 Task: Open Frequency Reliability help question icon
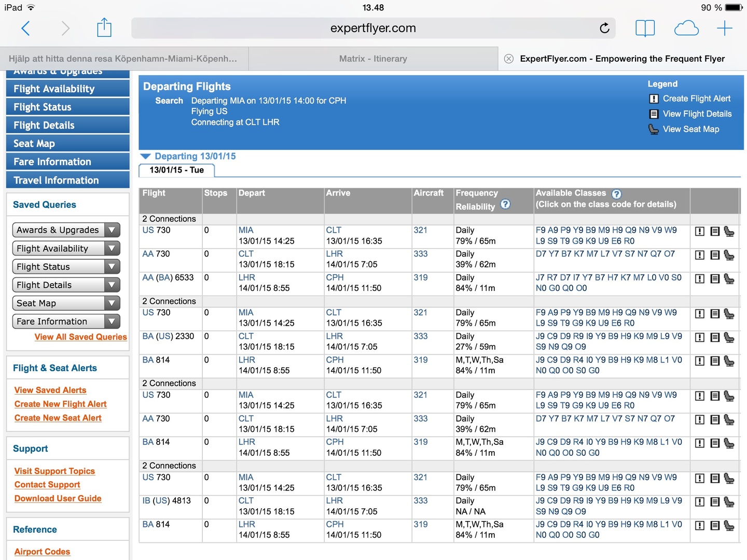(505, 205)
